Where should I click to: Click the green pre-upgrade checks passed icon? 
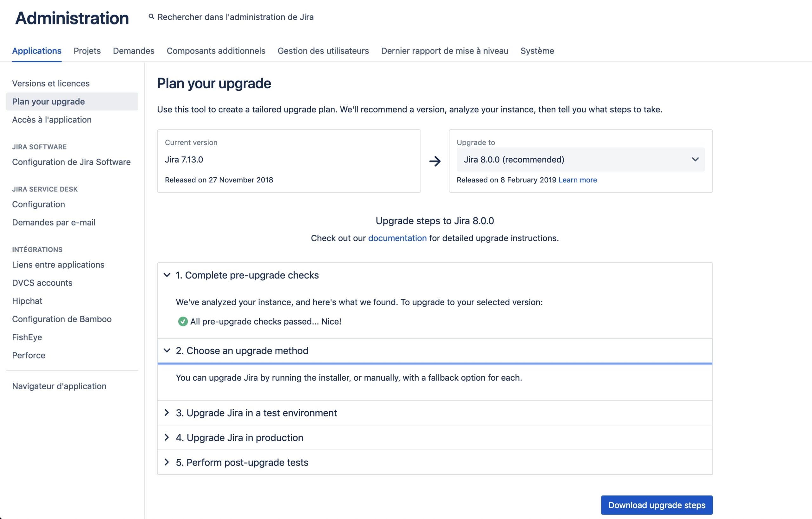tap(182, 321)
